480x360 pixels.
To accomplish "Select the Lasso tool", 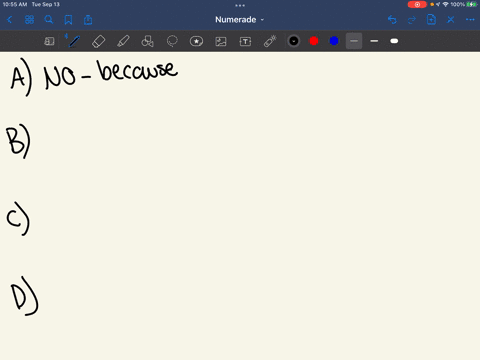I will click(x=172, y=41).
